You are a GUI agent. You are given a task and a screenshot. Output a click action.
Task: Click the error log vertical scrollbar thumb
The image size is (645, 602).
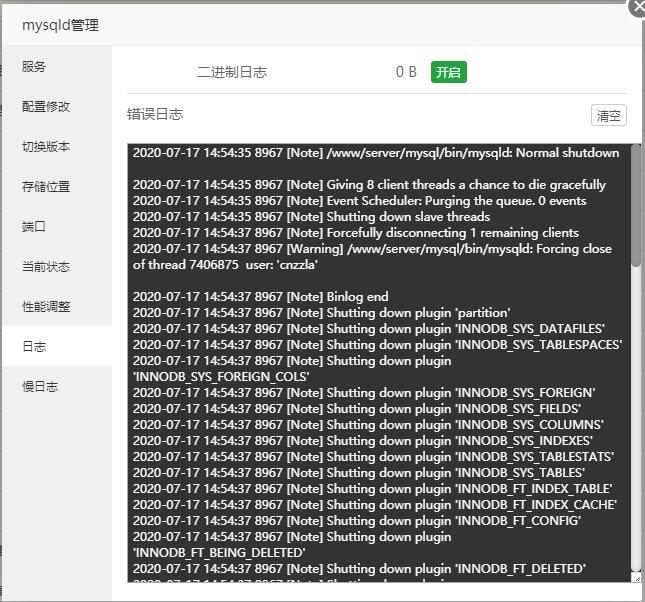(636, 205)
